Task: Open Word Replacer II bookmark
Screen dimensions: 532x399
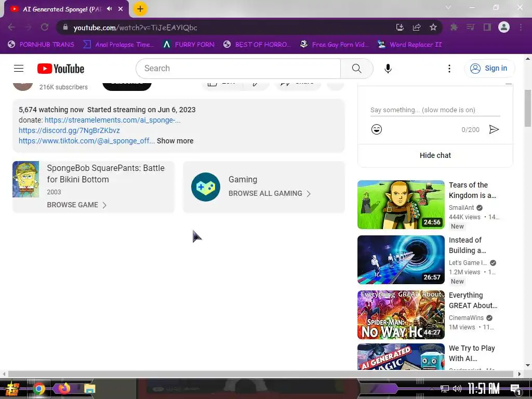Action: tap(409, 45)
